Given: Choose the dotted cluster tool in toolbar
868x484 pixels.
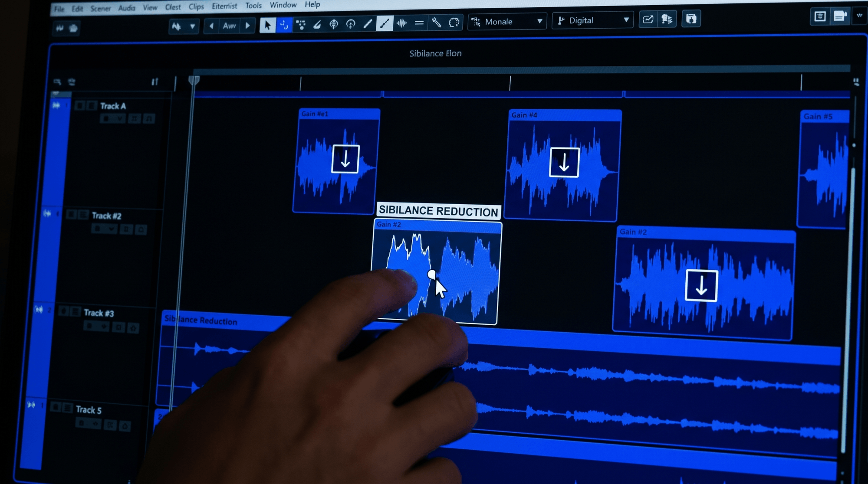Looking at the screenshot, I should [x=300, y=24].
